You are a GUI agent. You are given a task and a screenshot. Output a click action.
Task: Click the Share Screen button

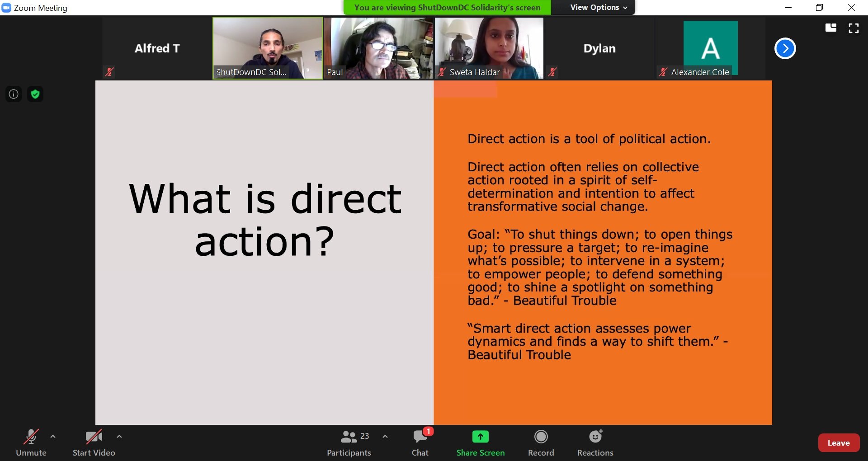[481, 442]
